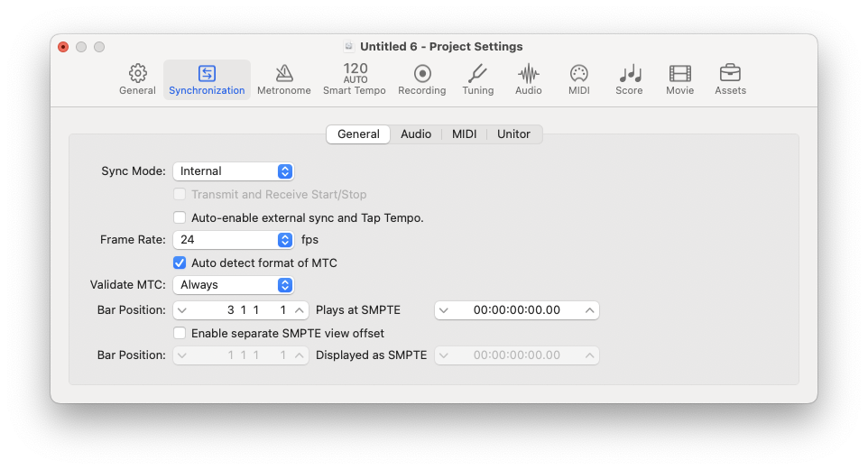Click the Plays at SMPTE time field
This screenshot has width=868, height=470.
516,310
